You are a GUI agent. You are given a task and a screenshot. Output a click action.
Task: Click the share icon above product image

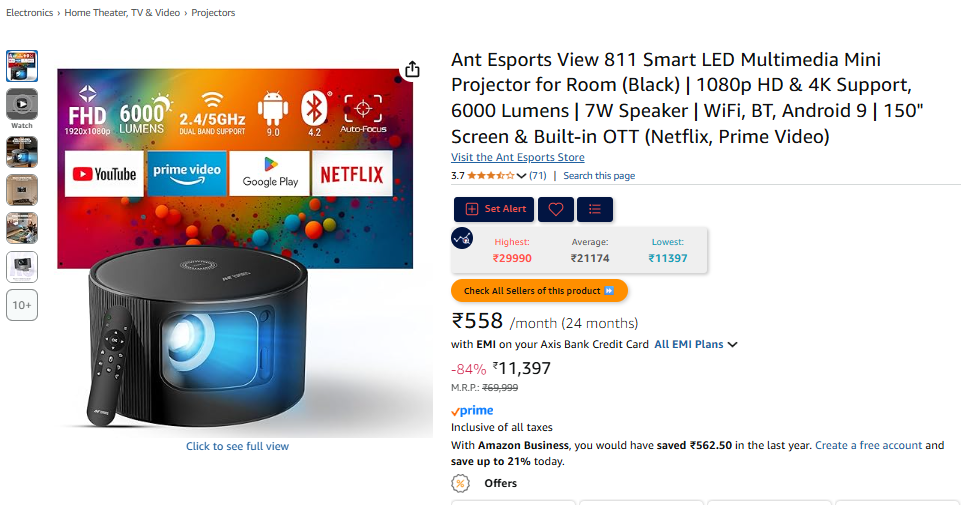412,69
